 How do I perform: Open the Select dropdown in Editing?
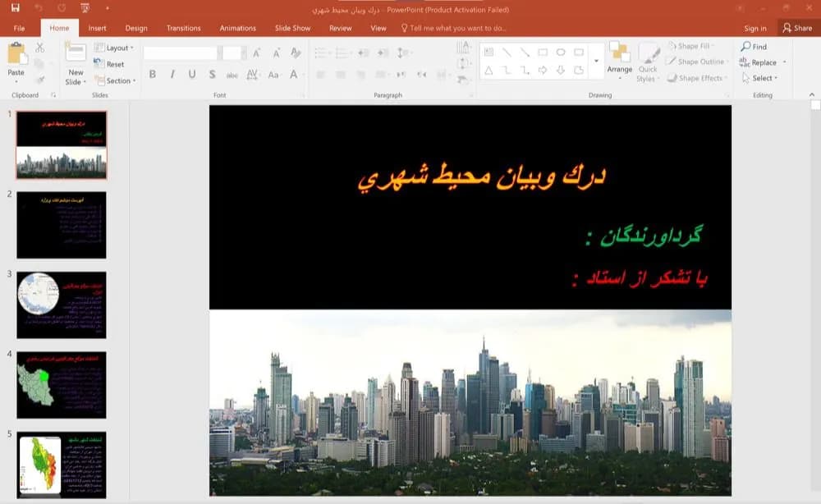tap(760, 78)
